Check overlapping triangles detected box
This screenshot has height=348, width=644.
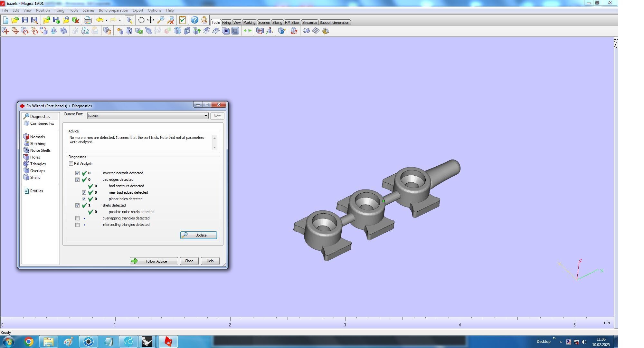coord(77,218)
